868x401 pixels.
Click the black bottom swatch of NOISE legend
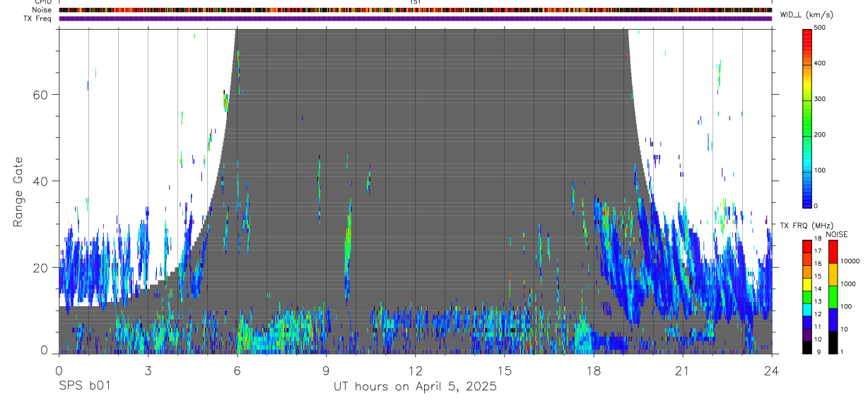pos(833,342)
